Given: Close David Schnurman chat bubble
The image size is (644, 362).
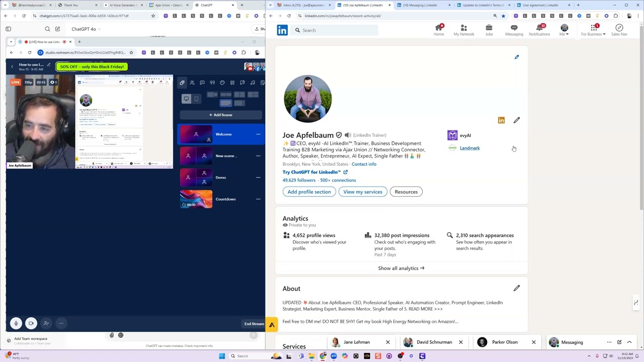Looking at the screenshot, I should 460,342.
